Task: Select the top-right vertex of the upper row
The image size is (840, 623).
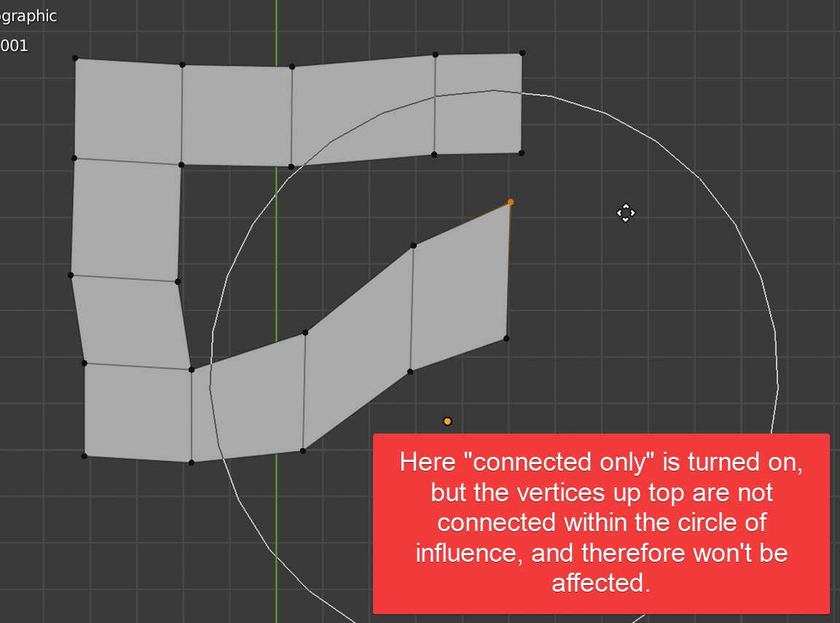Action: click(522, 52)
